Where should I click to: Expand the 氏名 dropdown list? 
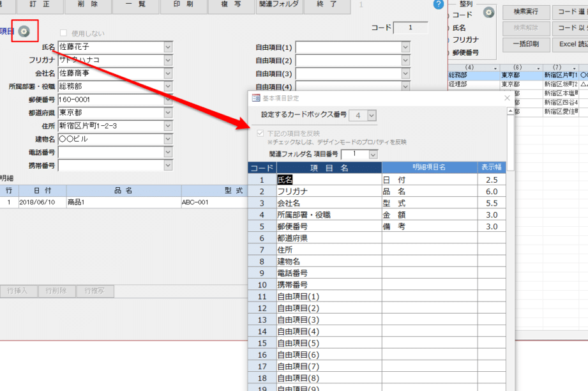[x=168, y=47]
